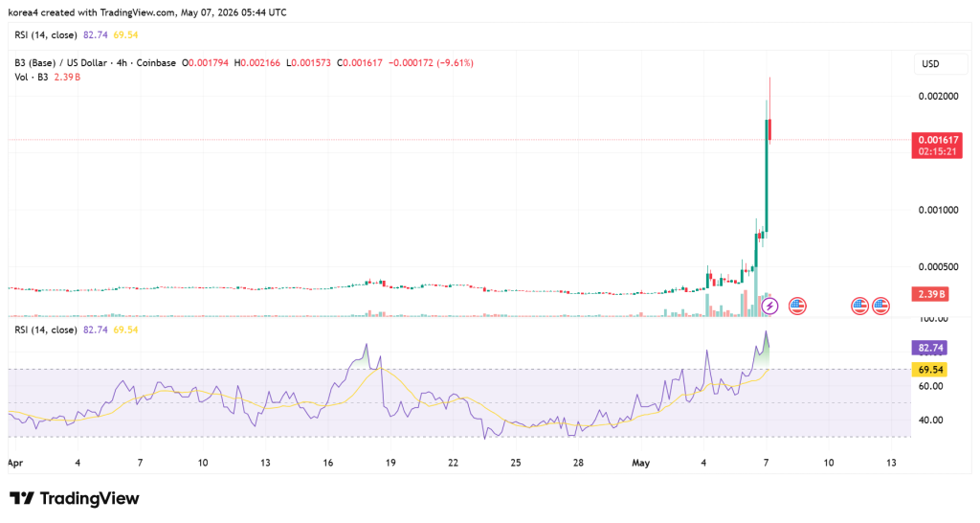This screenshot has height=523, width=980.
Task: Click the 25 date axis label
Action: (x=516, y=463)
